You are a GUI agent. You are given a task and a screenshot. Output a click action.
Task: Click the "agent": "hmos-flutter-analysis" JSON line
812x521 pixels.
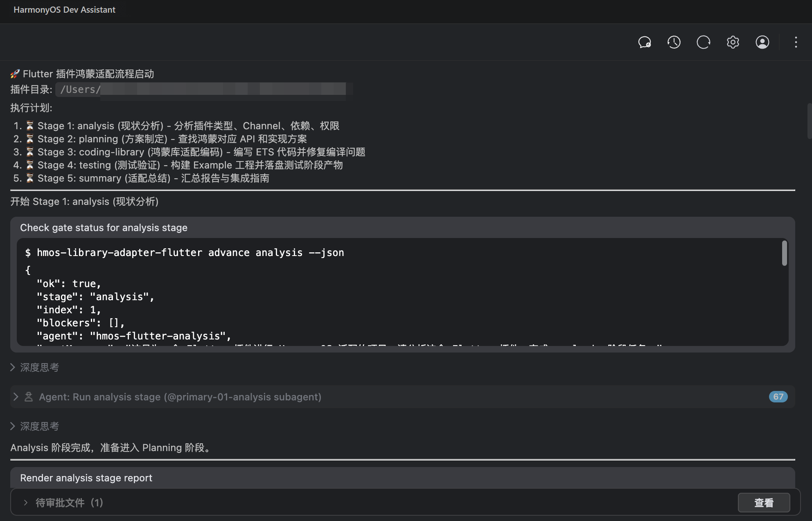click(x=134, y=336)
